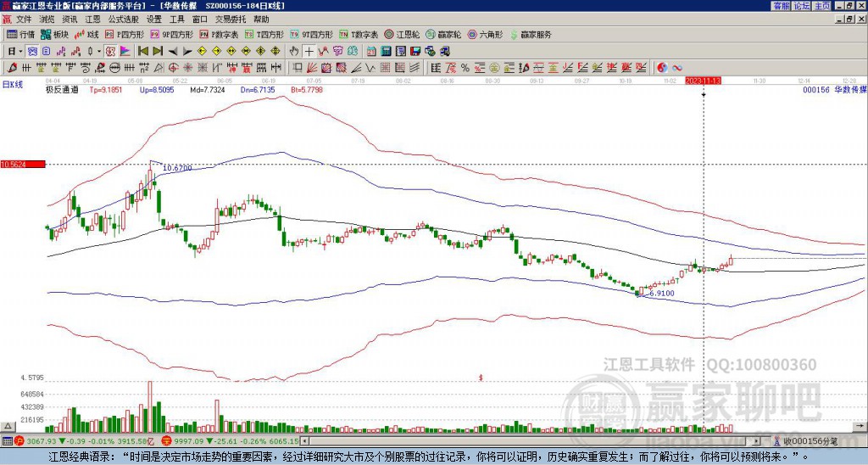Click the black right-pointing arrow icon
The width and height of the screenshot is (868, 465).
click(187, 52)
